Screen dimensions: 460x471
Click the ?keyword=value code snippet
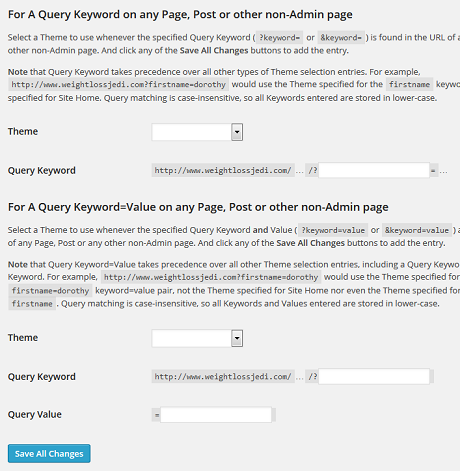333,230
